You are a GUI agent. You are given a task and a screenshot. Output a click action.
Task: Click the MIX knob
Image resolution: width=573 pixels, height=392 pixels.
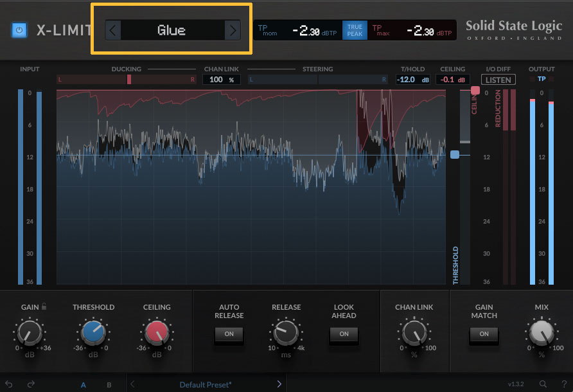point(542,332)
